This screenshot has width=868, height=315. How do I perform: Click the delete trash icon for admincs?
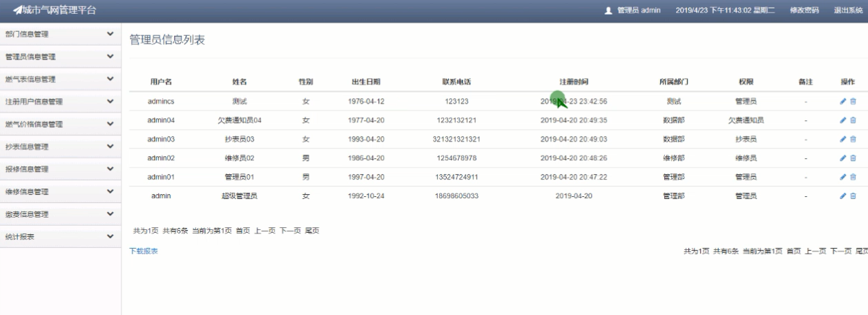click(853, 102)
